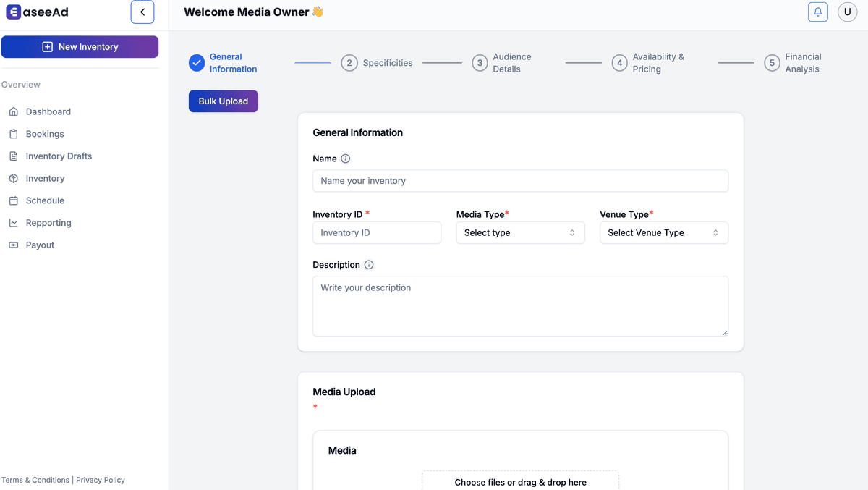This screenshot has height=490, width=868.
Task: Click the Bookings clipboard icon
Action: point(14,134)
